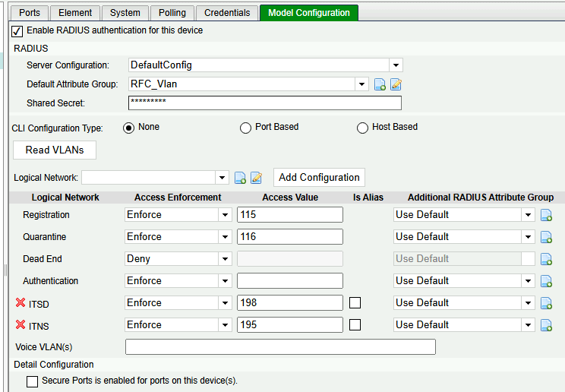The image size is (565, 392).
Task: Open Registration RADIUS attribute group dropdown
Action: tap(529, 215)
